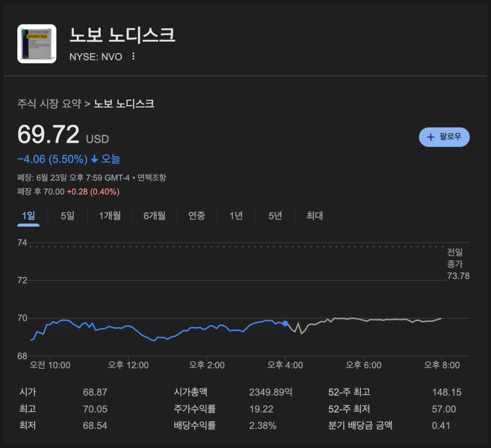The image size is (491, 448).
Task: Click the after-hours +0.28 (0.40%) change
Action: pos(93,192)
